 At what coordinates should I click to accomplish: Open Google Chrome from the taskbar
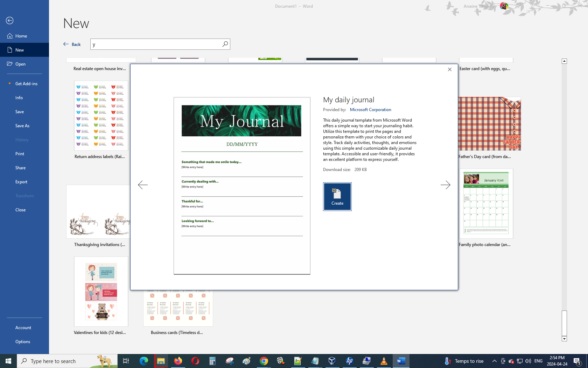[264, 361]
